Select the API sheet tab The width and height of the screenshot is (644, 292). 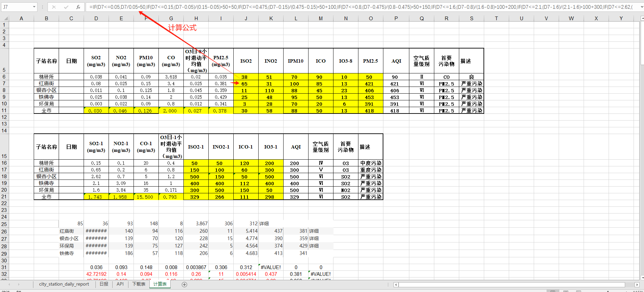tap(120, 284)
